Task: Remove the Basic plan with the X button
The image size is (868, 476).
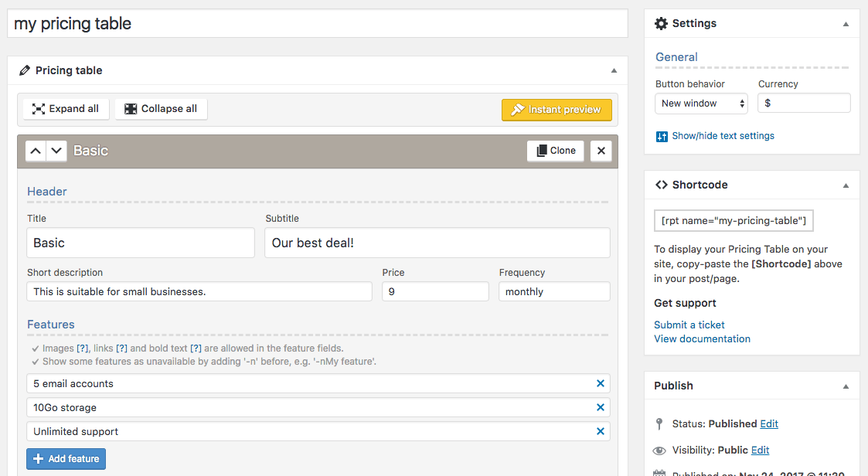Action: point(601,151)
